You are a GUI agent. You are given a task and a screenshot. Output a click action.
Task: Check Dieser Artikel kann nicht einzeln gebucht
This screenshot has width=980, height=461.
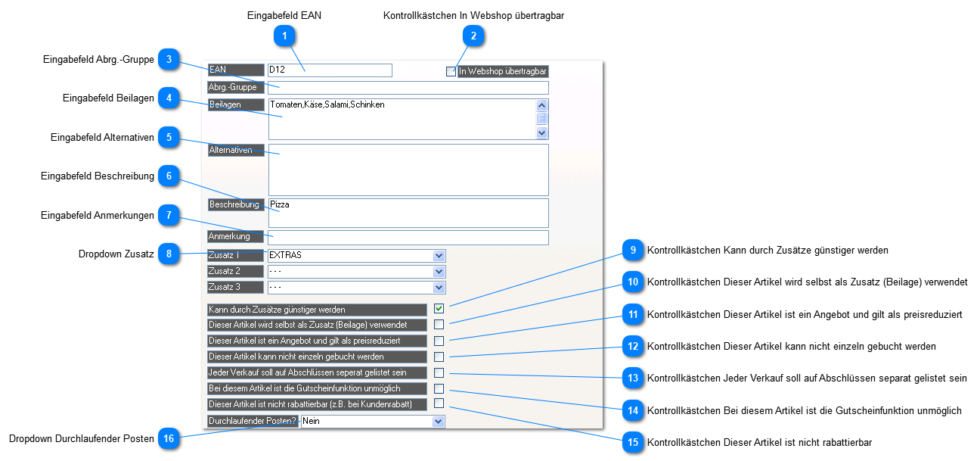pyautogui.click(x=439, y=357)
